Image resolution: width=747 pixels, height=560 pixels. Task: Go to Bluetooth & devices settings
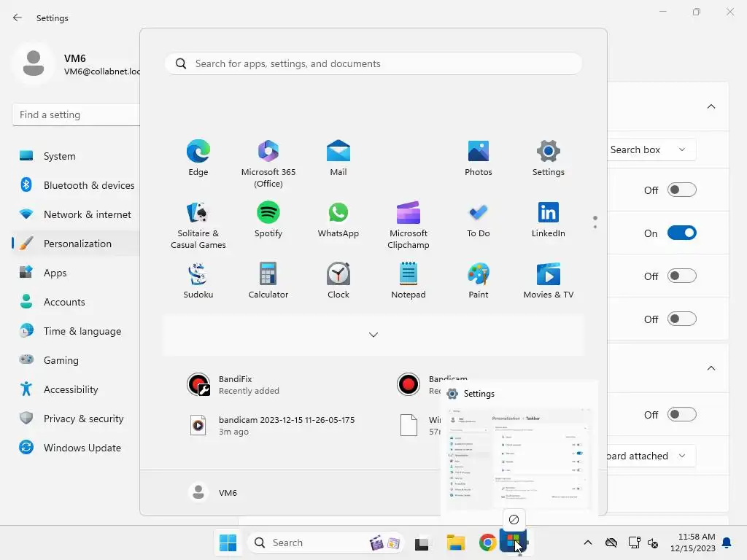(x=76, y=184)
